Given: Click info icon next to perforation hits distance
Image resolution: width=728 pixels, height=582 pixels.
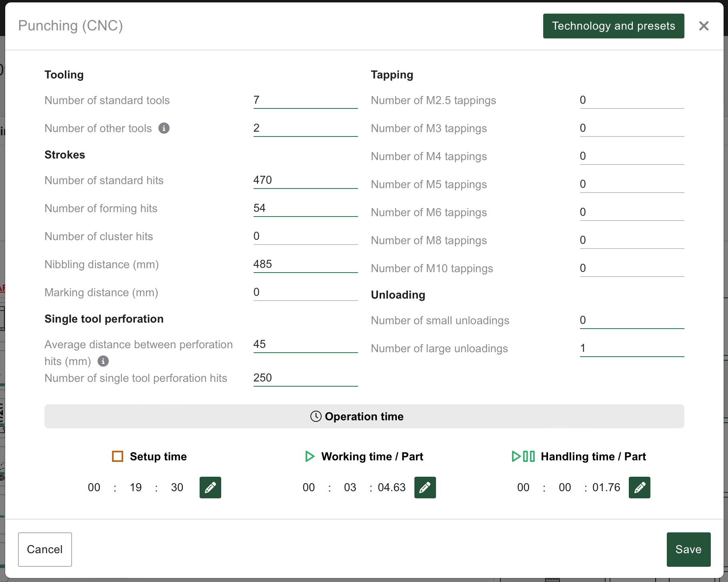Looking at the screenshot, I should coord(103,361).
